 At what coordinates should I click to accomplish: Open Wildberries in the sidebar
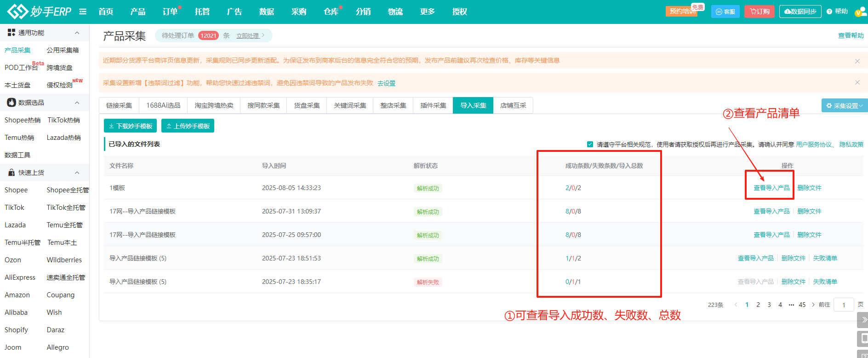point(64,260)
